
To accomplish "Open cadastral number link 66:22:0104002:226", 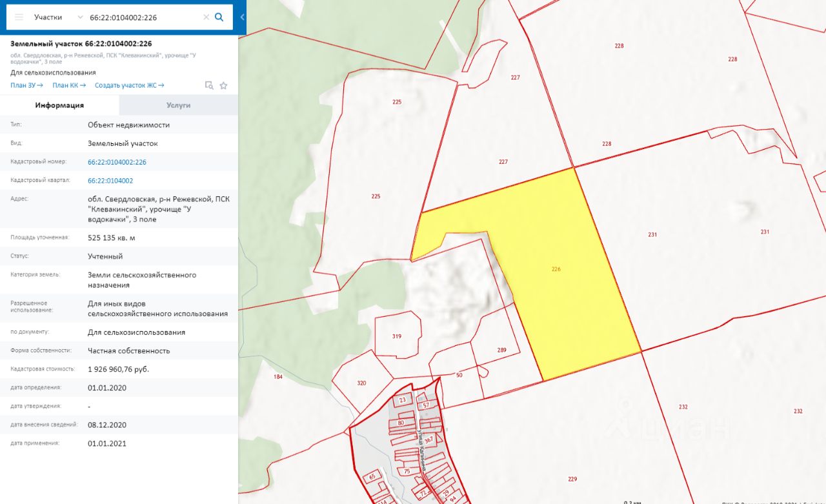I will tap(117, 162).
